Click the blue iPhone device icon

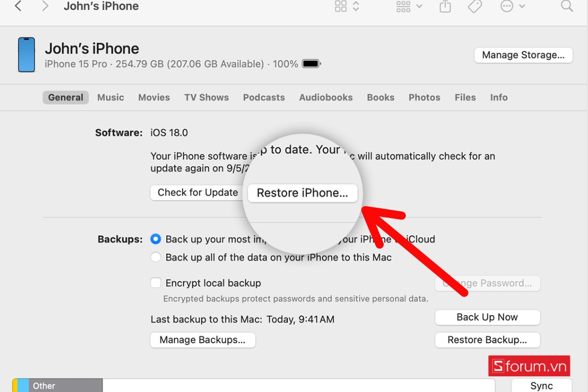coord(26,55)
